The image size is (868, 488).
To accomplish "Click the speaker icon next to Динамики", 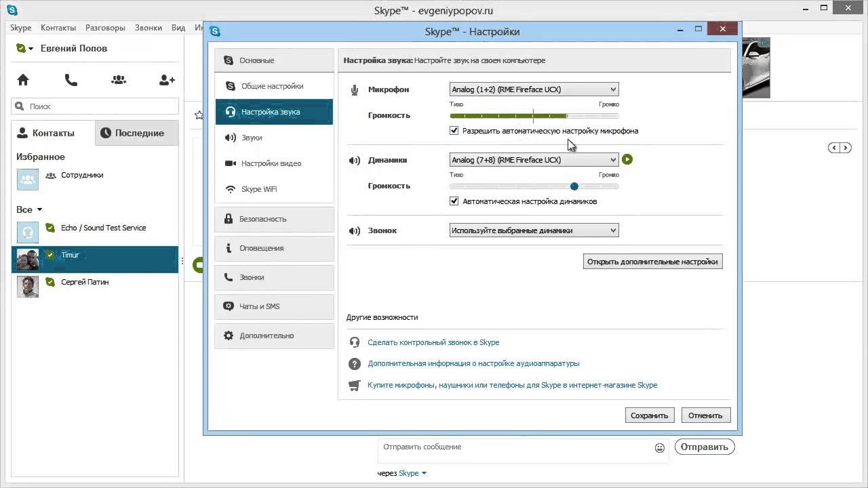I will (x=354, y=161).
